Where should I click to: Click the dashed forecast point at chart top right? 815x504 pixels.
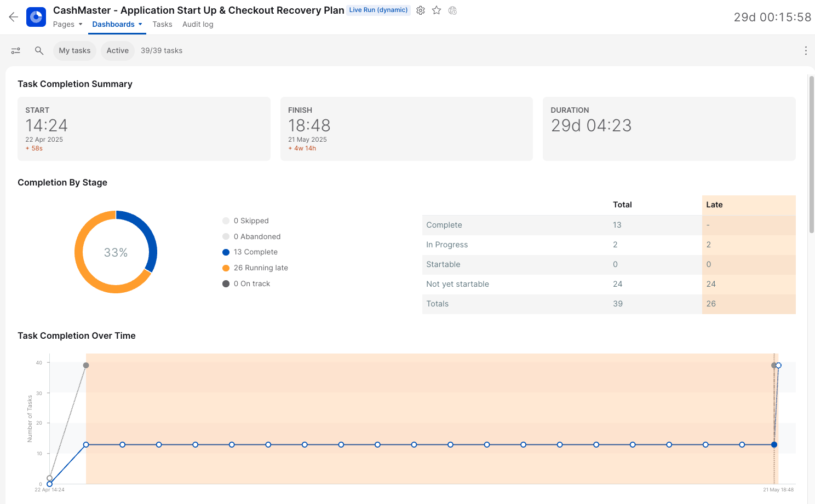pos(778,365)
